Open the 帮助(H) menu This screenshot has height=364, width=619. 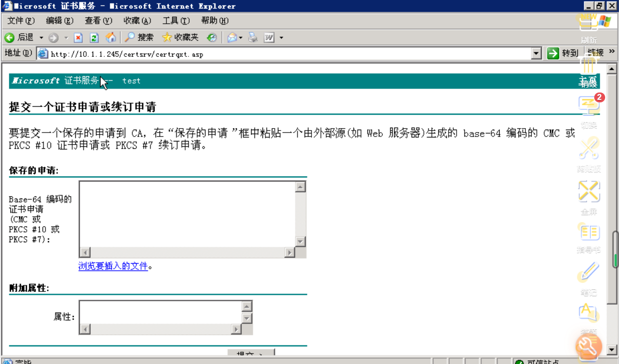(x=215, y=21)
